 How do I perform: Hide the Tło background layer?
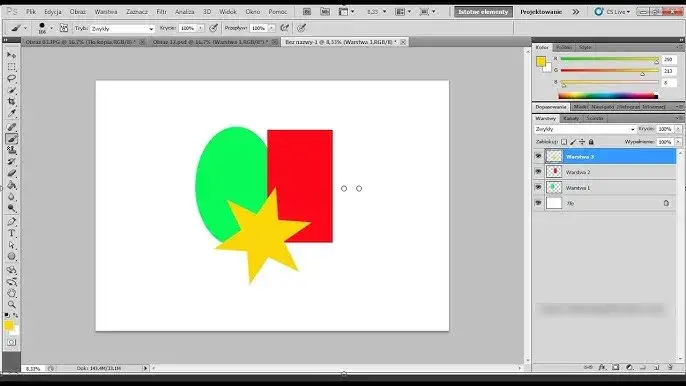(538, 203)
